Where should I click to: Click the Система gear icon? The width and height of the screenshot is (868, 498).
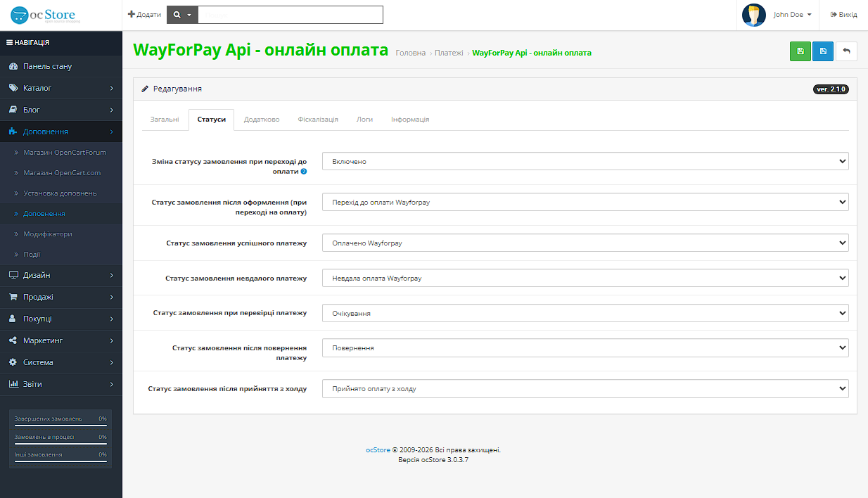coord(13,362)
